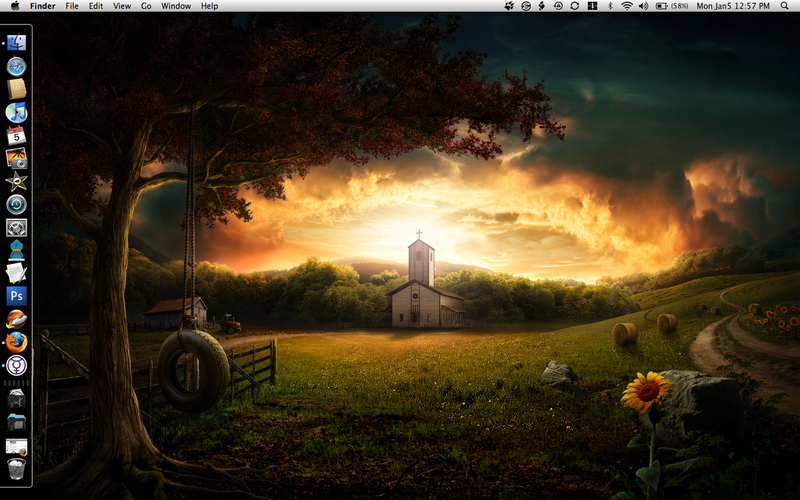Image resolution: width=800 pixels, height=500 pixels.
Task: Open the Finder menu
Action: click(x=43, y=6)
